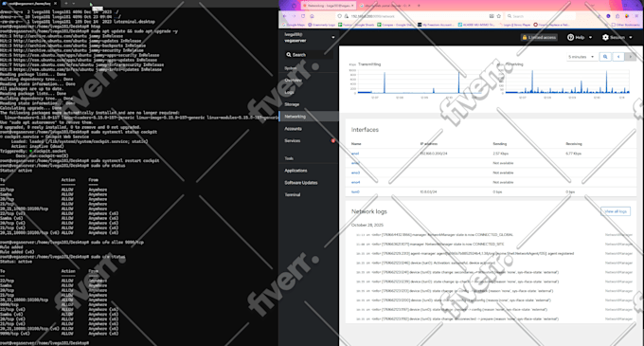The width and height of the screenshot is (644, 346).
Task: Reload the page with the refresh icon
Action: pyautogui.click(x=303, y=16)
